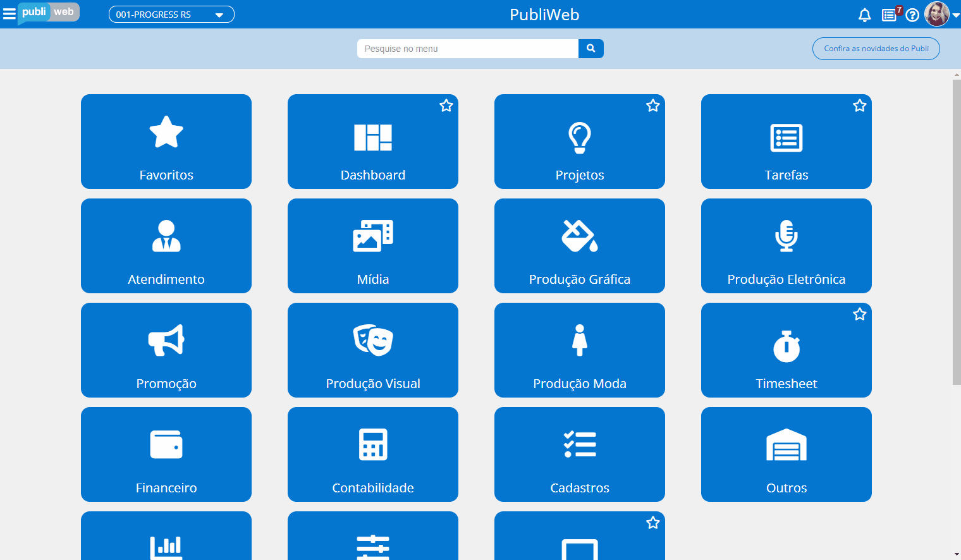The image size is (961, 560).
Task: Open the Cadastros checklist icon
Action: click(580, 444)
